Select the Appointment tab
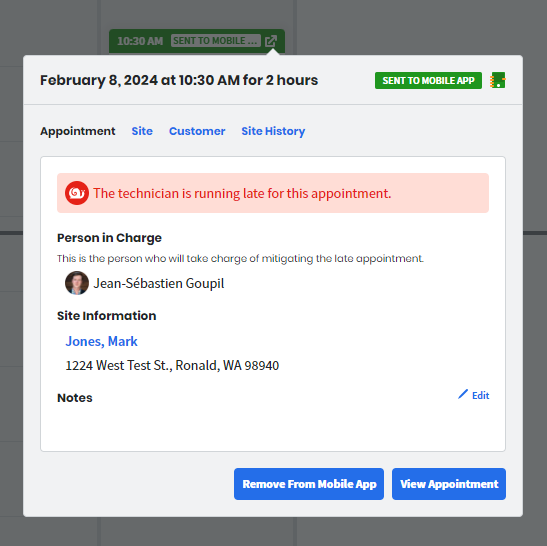This screenshot has height=546, width=547. pyautogui.click(x=77, y=131)
